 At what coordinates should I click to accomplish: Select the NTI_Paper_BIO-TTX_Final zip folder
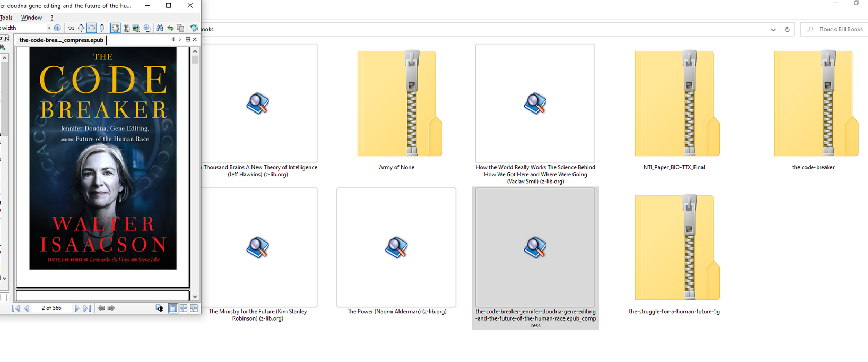(x=678, y=104)
